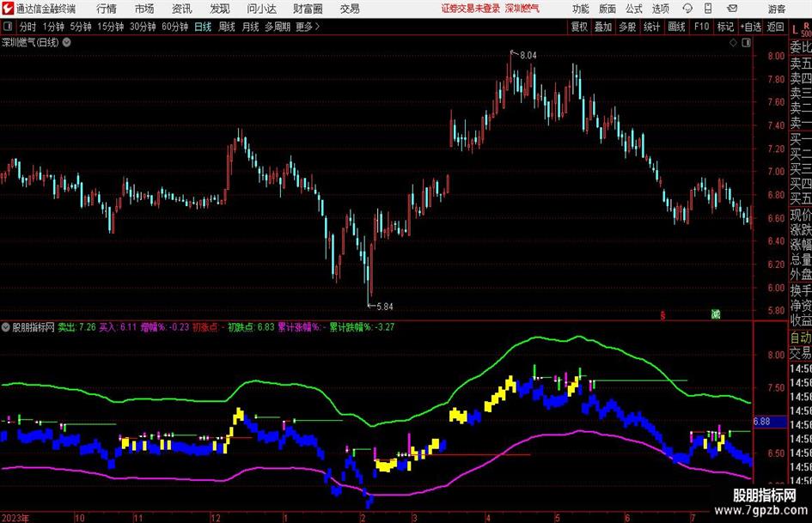Click the 增幅%: -0.23 indicator value
812x523 pixels.
tap(165, 327)
